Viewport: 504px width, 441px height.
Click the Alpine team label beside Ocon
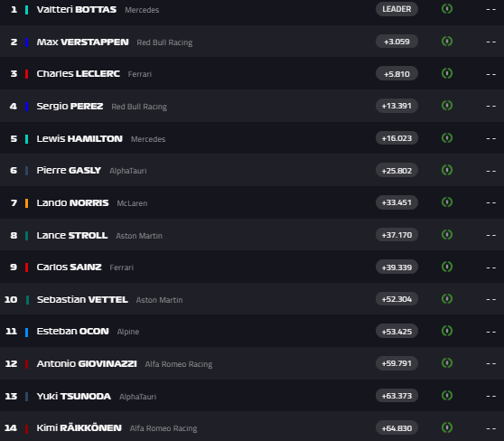pos(128,332)
